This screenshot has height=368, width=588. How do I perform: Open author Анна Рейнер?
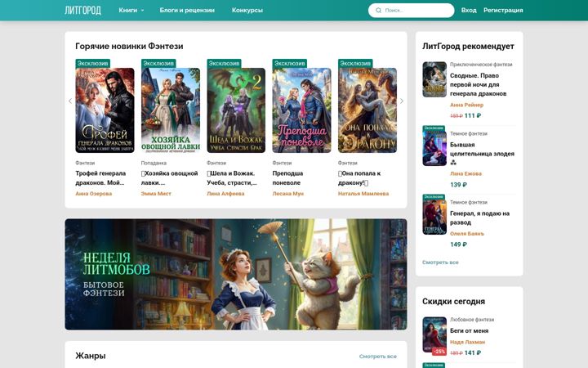tap(467, 105)
